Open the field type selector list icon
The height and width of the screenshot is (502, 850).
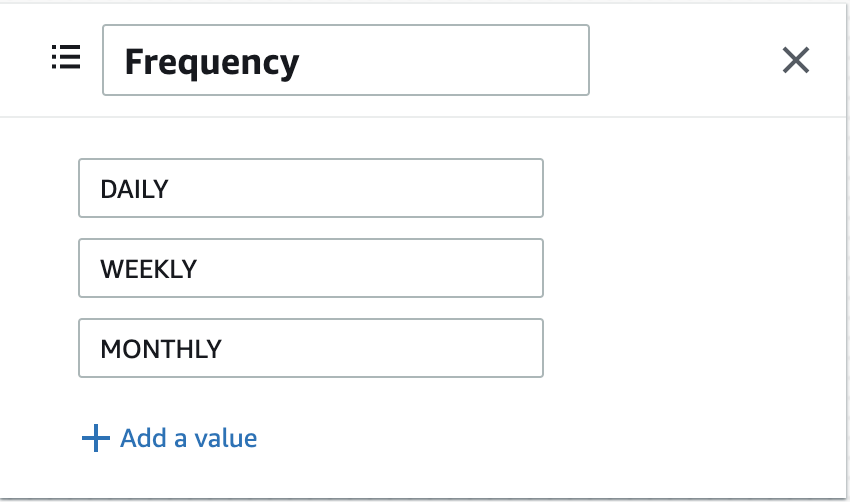click(66, 57)
